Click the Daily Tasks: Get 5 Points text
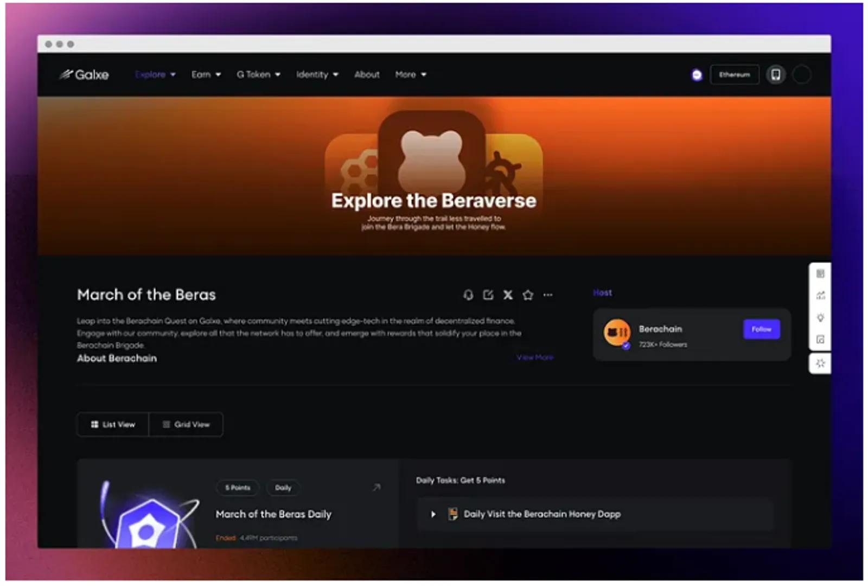Screen dimensions: 868x588 point(461,480)
